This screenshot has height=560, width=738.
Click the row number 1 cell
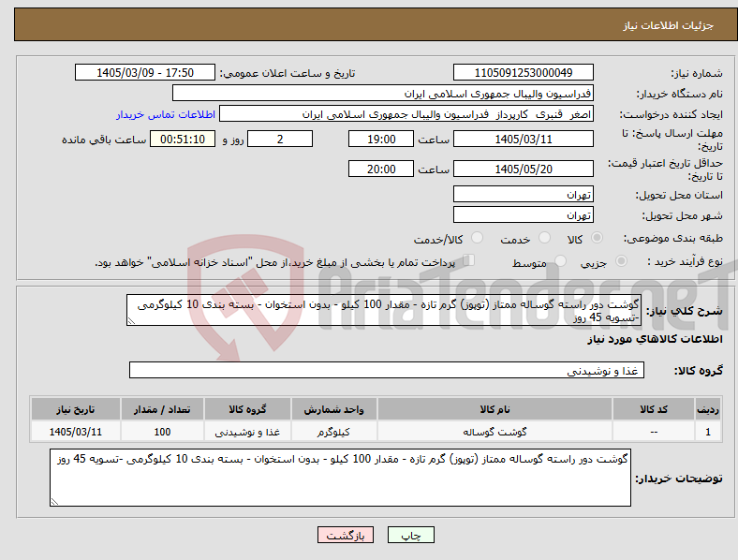pos(707,432)
